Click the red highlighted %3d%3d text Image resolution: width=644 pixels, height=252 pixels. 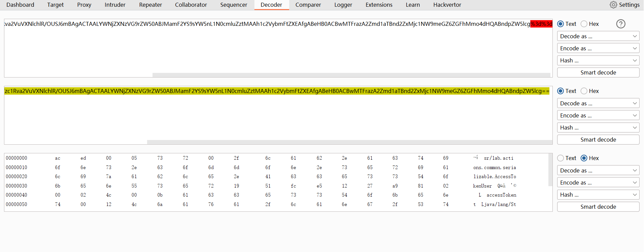(x=541, y=24)
